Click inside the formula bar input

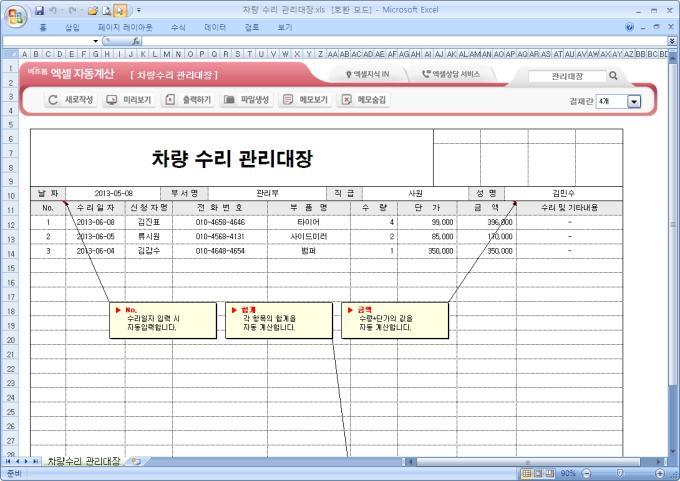[404, 41]
